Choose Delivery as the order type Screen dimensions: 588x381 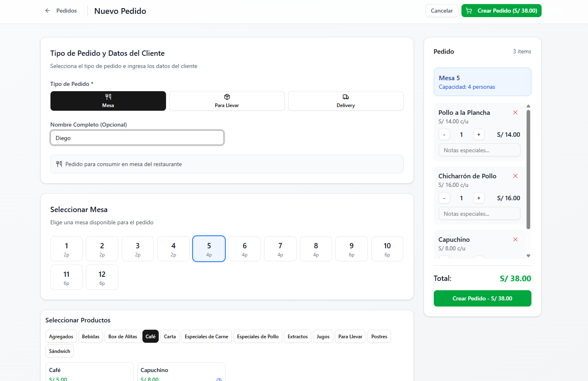coord(345,101)
